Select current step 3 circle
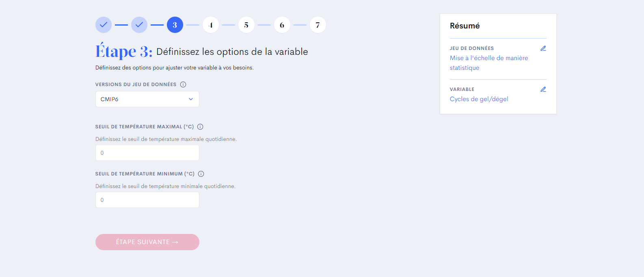This screenshot has width=644, height=277. [x=175, y=25]
